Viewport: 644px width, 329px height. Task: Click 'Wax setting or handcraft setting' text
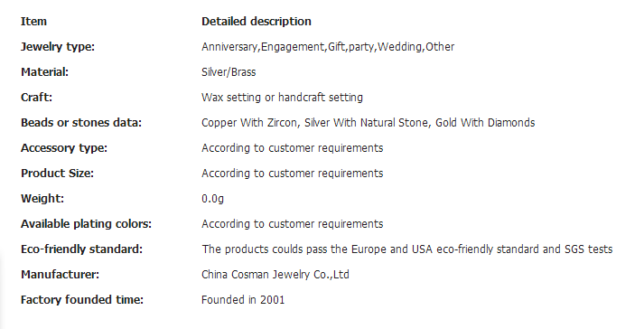pyautogui.click(x=282, y=98)
